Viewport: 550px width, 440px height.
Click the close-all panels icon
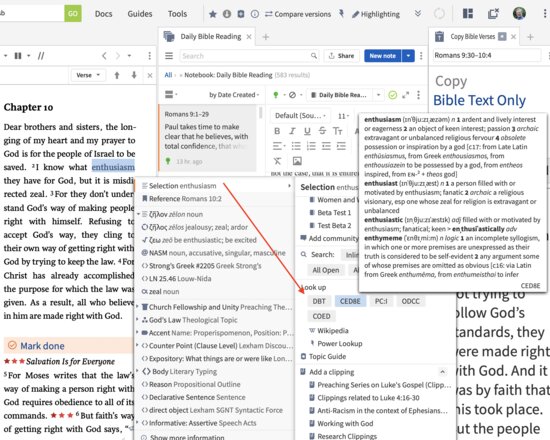click(x=493, y=14)
